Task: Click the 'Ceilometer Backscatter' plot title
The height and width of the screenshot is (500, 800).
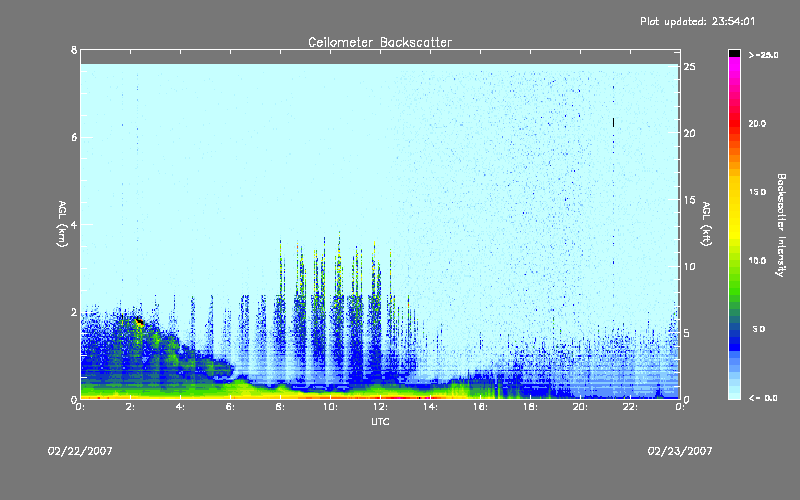Action: tap(380, 42)
